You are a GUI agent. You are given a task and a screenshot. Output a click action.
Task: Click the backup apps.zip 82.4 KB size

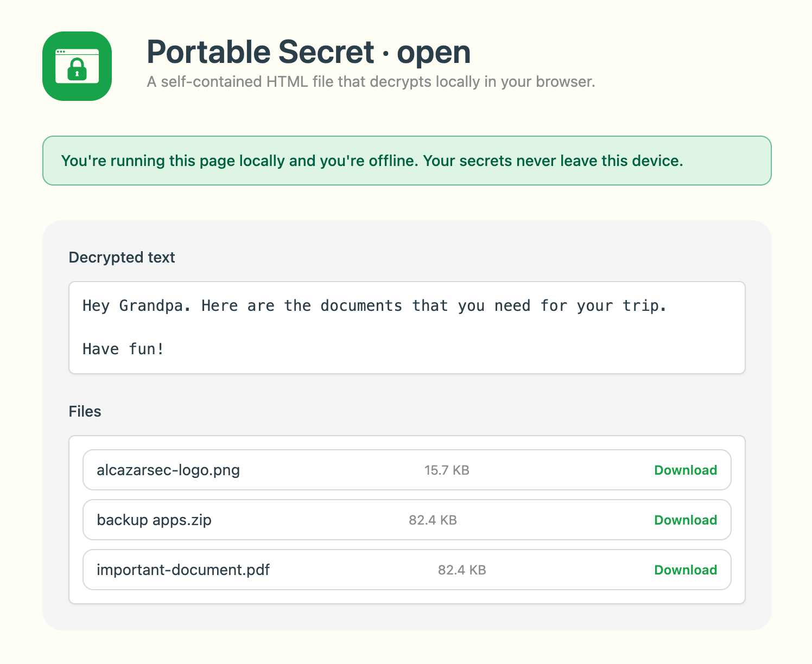pyautogui.click(x=433, y=520)
